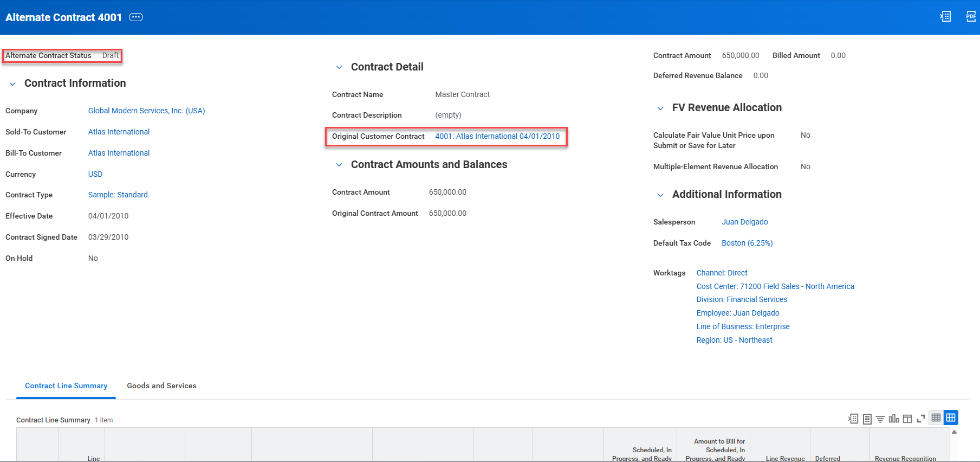Select Effective Date value 04/01/2010
This screenshot has width=980, height=462.
tap(108, 216)
